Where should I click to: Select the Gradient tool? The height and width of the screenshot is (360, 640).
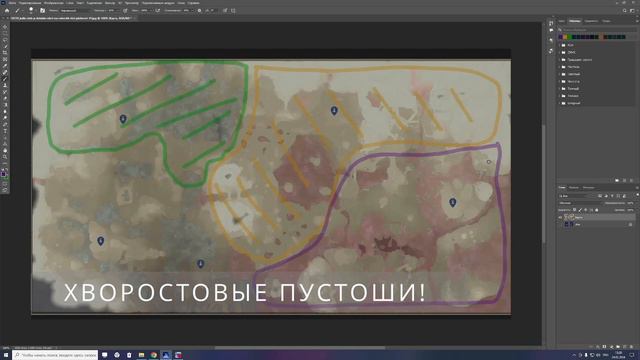(x=5, y=104)
